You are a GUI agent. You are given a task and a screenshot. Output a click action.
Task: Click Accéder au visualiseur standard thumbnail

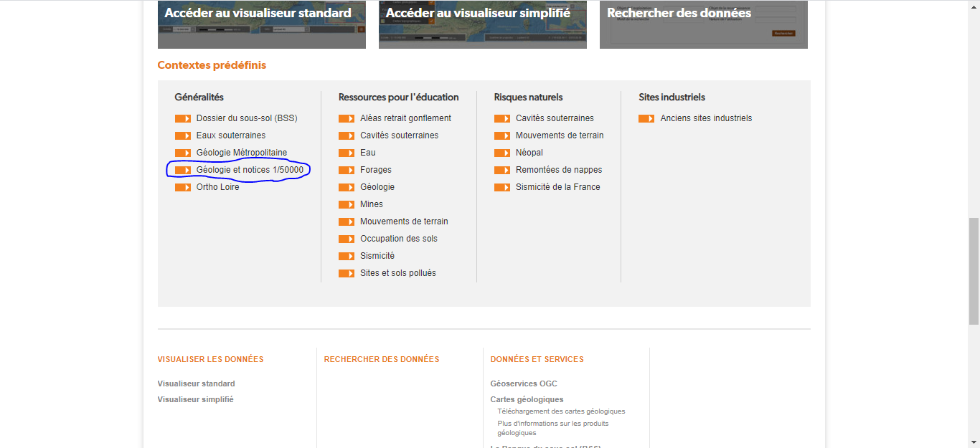(262, 25)
